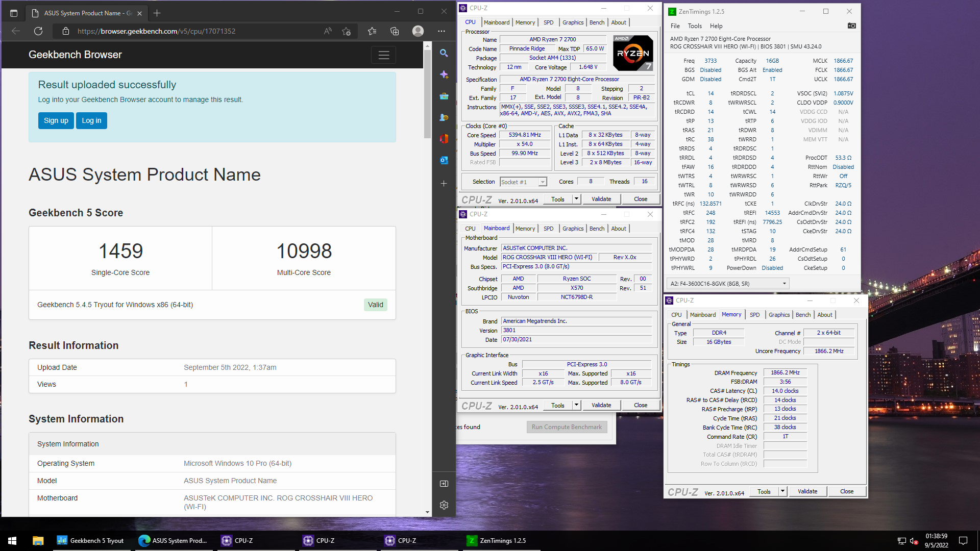Open the ZenTimings Help menu
Screen dimensions: 980x551
click(x=716, y=26)
